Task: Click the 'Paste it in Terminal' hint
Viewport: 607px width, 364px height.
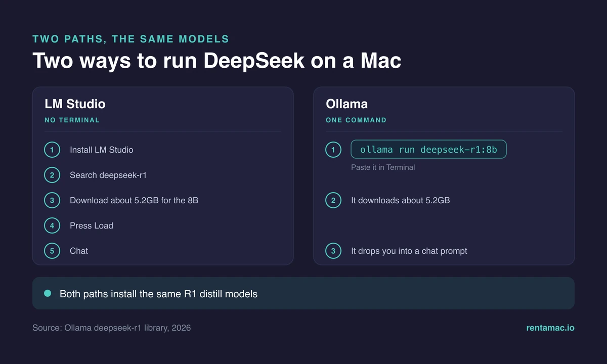Action: [383, 167]
